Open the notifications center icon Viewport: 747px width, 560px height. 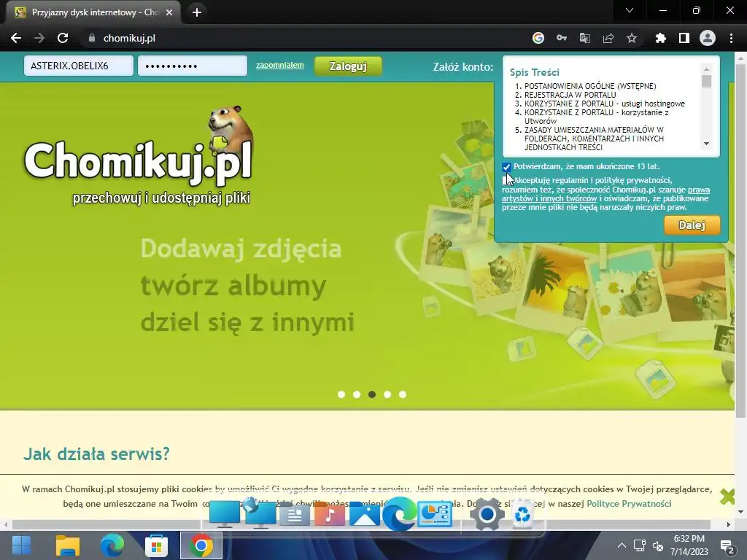[727, 546]
